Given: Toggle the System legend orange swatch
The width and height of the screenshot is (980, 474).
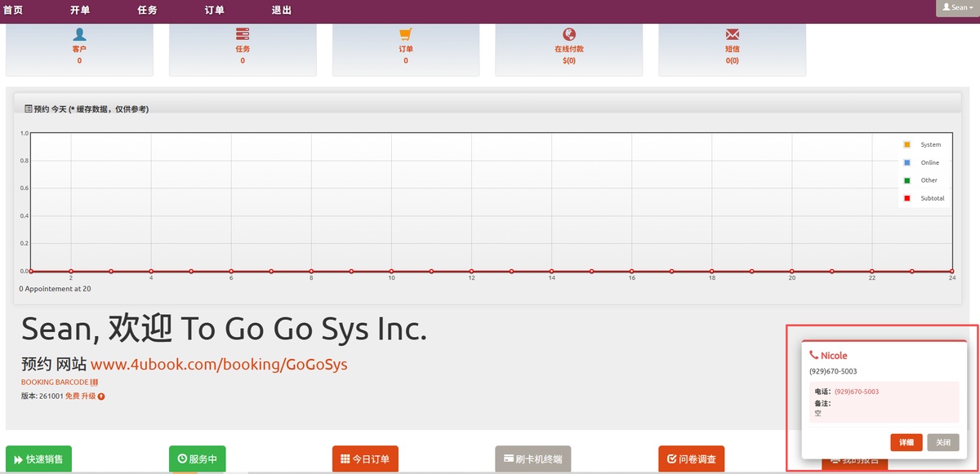Looking at the screenshot, I should click(x=906, y=144).
